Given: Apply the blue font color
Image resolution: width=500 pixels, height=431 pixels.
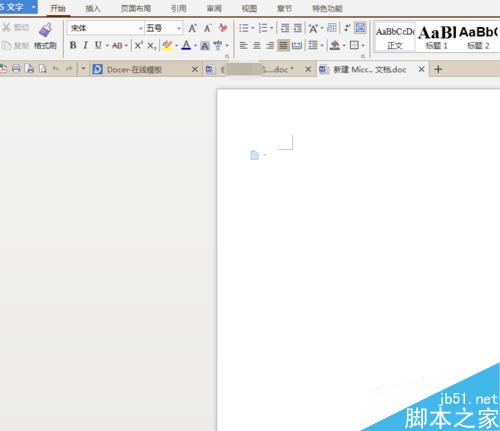Looking at the screenshot, I should pyautogui.click(x=186, y=45).
